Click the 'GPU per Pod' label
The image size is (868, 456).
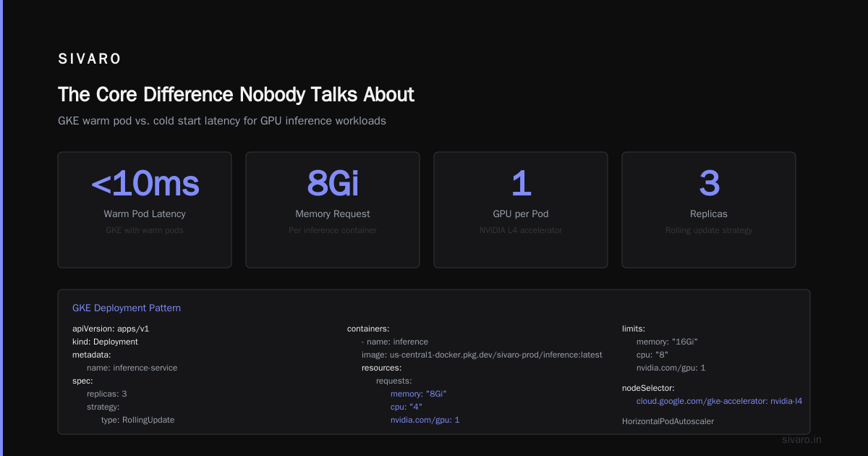pos(521,214)
